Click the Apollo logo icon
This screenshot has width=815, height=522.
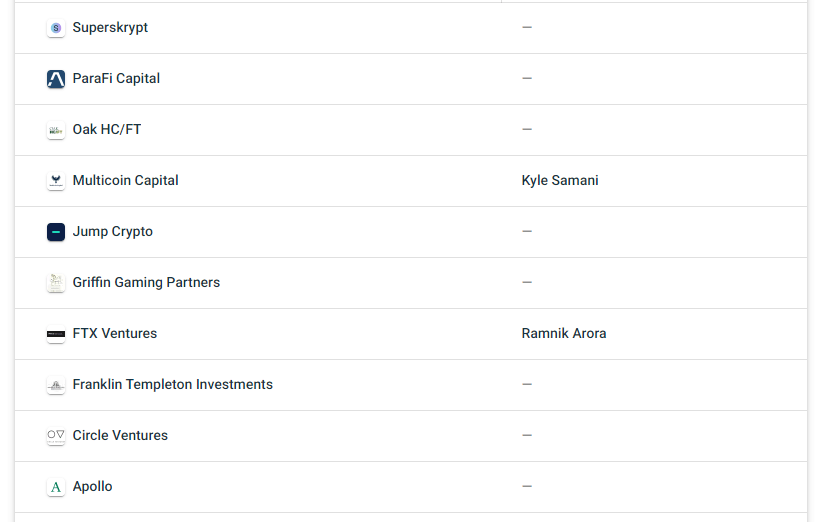(x=56, y=487)
